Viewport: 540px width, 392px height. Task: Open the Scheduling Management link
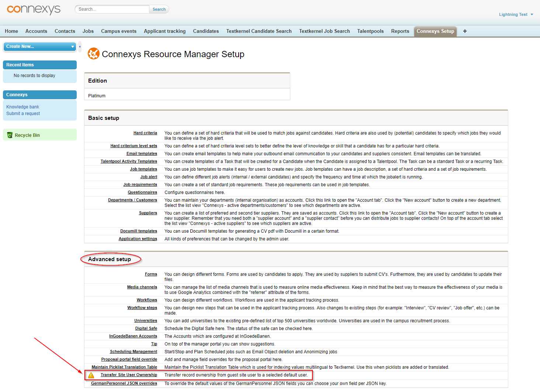click(x=134, y=352)
